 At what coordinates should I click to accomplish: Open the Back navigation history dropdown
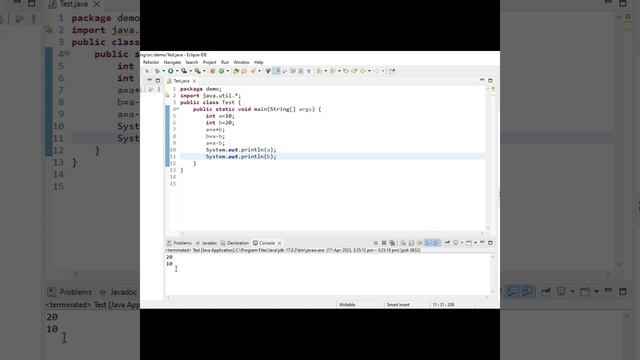click(x=369, y=71)
